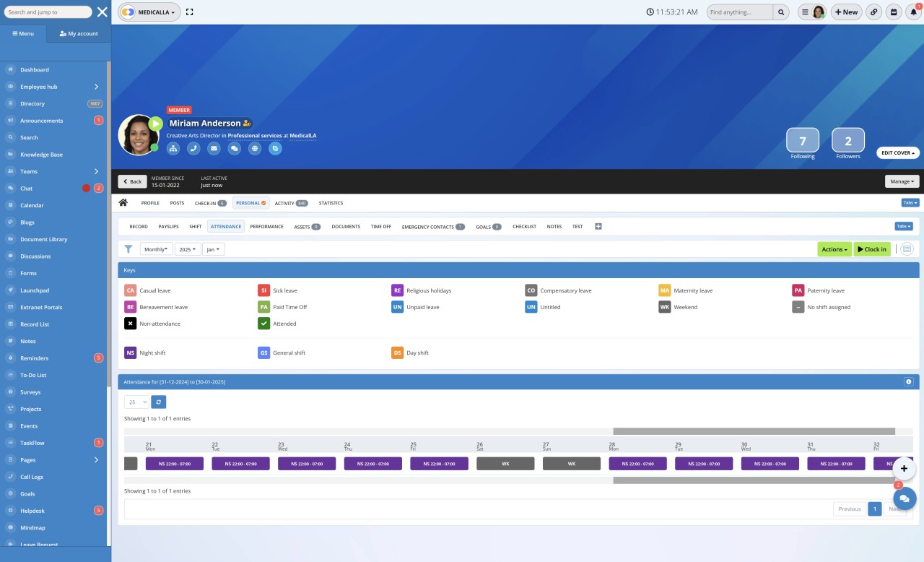Open the Jan month dropdown
Screen dimensions: 924x562
coord(213,248)
